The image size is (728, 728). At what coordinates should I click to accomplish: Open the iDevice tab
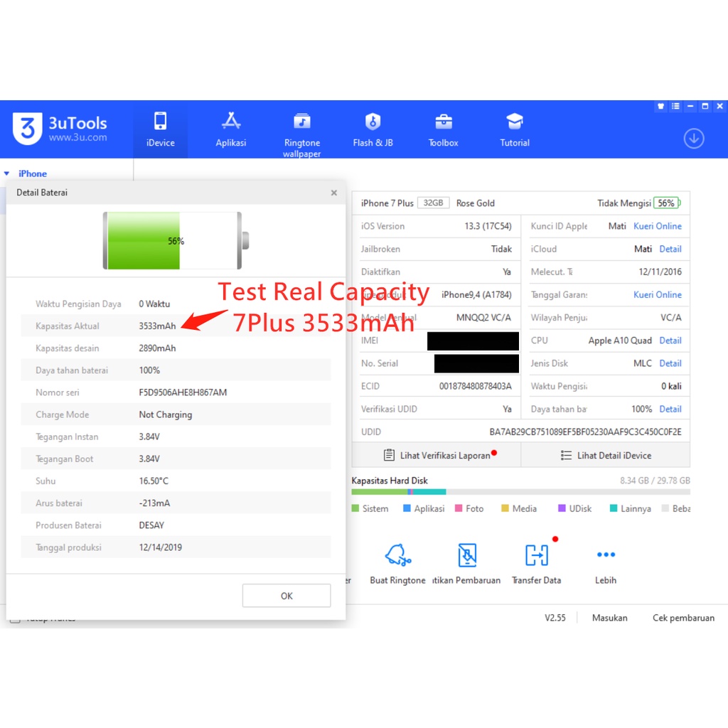pyautogui.click(x=161, y=129)
